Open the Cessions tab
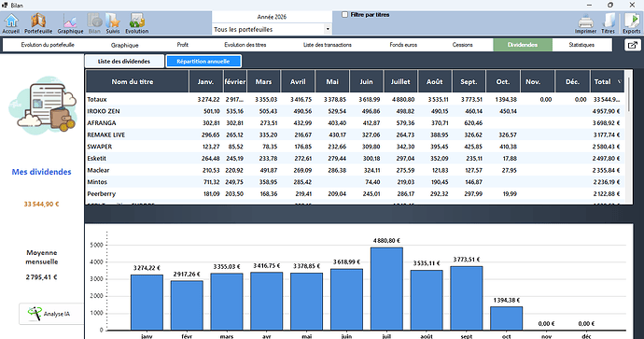 462,45
